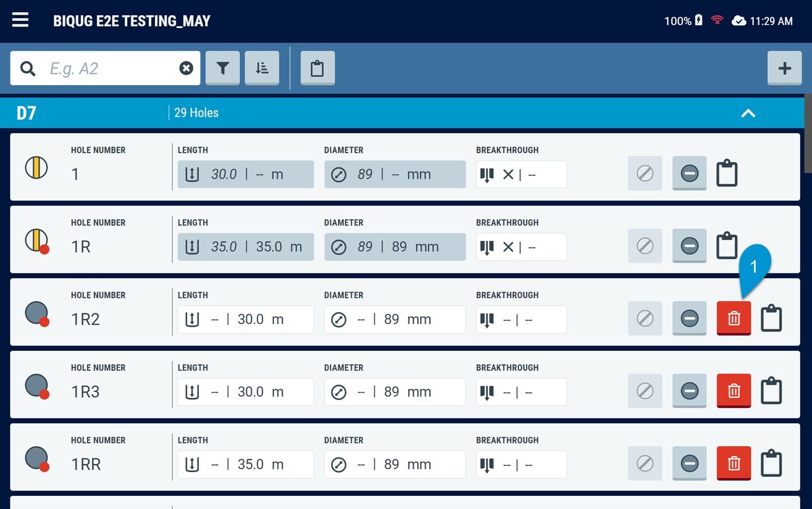812x509 pixels.
Task: Open clipboard notes for hole 1
Action: click(x=727, y=173)
